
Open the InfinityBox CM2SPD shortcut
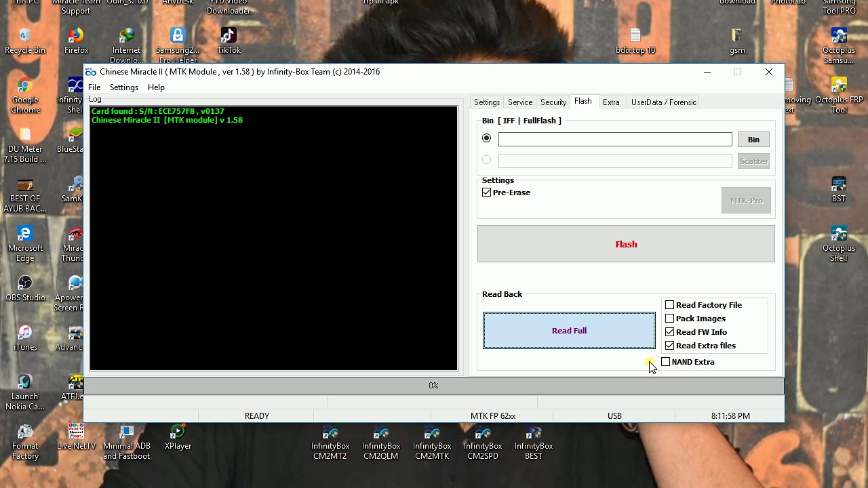[x=483, y=442]
